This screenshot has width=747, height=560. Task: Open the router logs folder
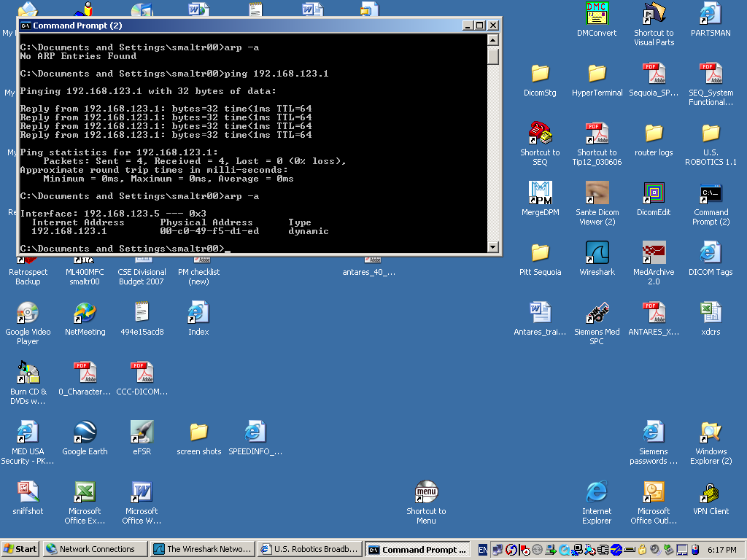tap(654, 133)
